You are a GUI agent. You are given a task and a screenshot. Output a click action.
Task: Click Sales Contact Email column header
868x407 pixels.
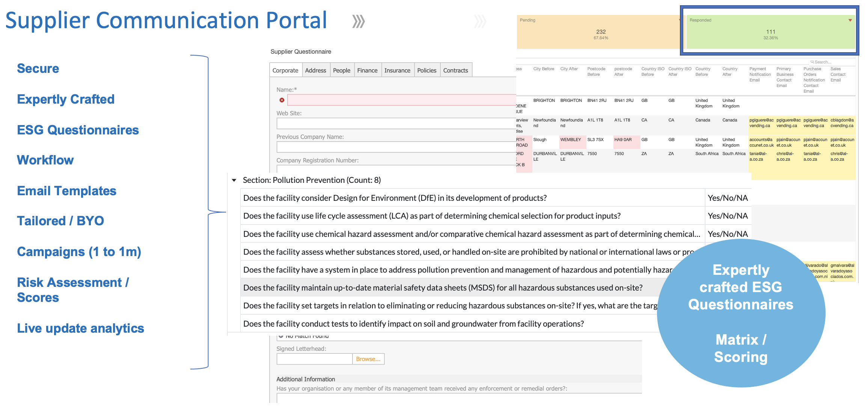[x=838, y=74]
